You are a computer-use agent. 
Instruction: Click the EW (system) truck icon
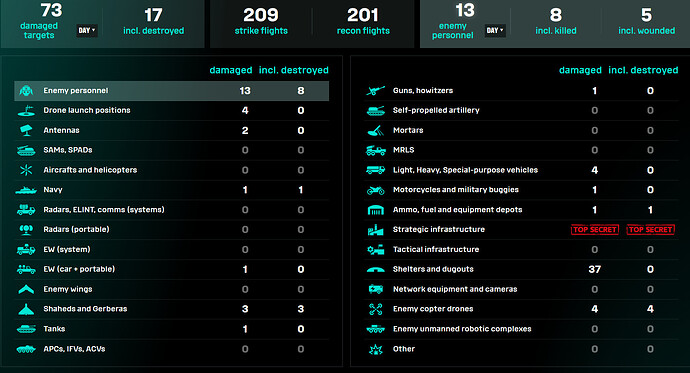26,249
